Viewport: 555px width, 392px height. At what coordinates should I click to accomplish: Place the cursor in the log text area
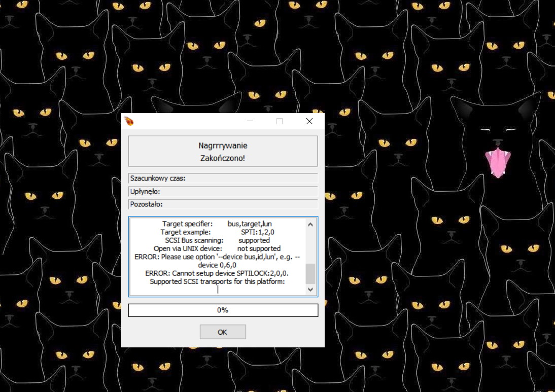point(218,289)
